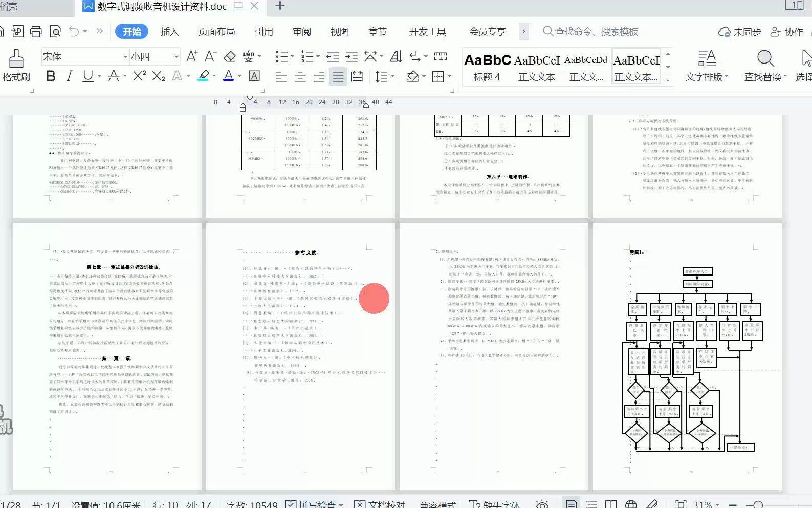
Task: Open the 插入 tab
Action: pos(169,32)
